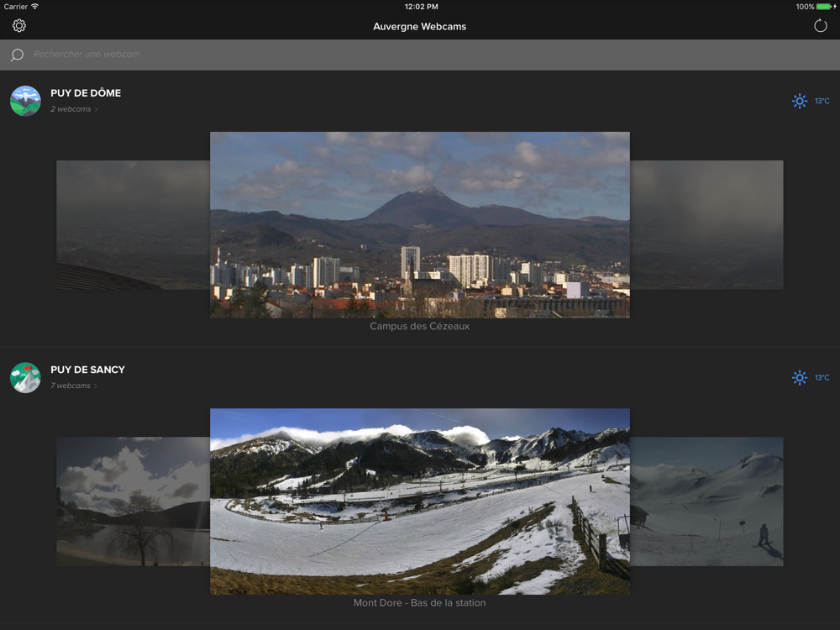The width and height of the screenshot is (840, 630).
Task: Tap the Puy de Dôme round avatar icon
Action: pyautogui.click(x=25, y=101)
